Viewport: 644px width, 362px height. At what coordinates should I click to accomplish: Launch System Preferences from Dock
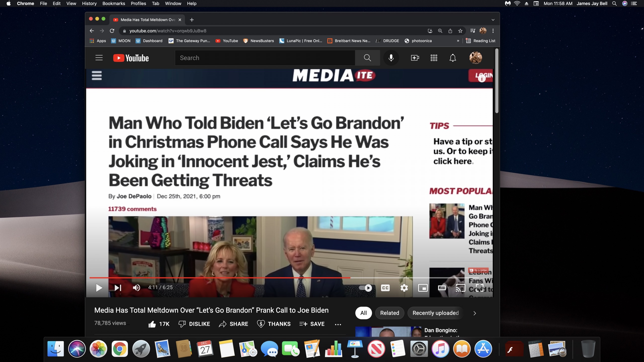pyautogui.click(x=419, y=349)
